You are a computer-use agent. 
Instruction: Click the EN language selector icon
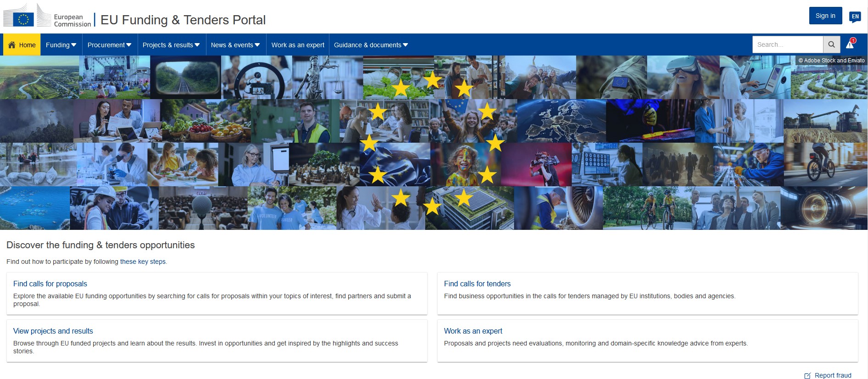(855, 17)
